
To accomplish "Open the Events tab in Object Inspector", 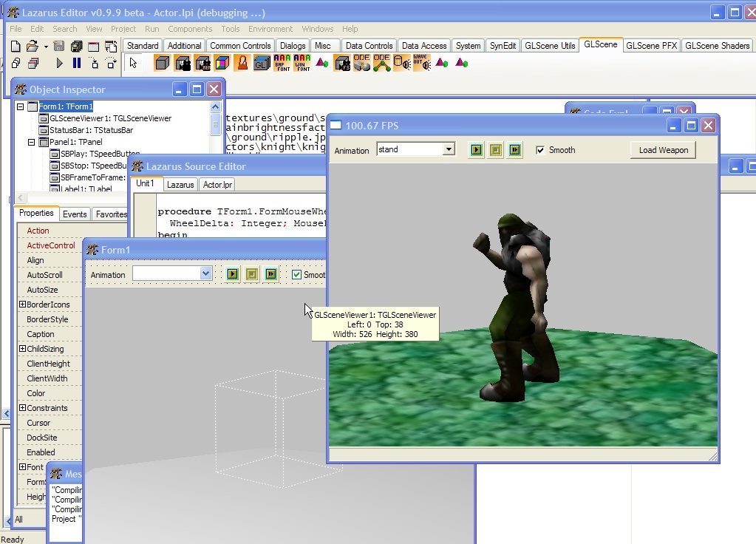I will pyautogui.click(x=75, y=214).
